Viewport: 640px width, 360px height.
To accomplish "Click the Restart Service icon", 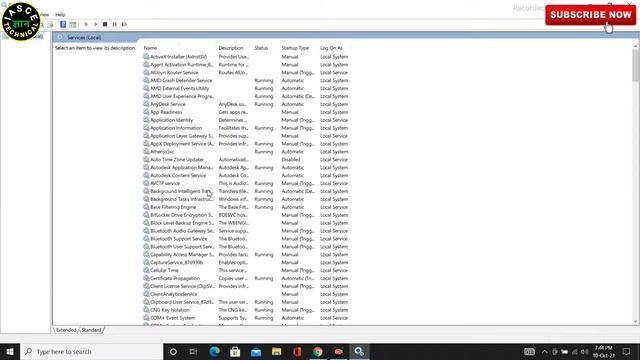I will tap(124, 24).
